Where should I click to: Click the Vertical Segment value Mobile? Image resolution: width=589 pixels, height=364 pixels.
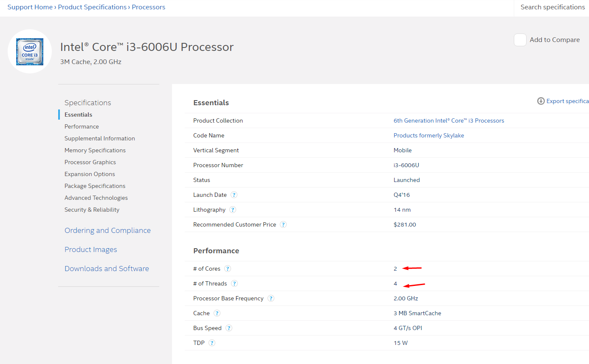pos(403,150)
